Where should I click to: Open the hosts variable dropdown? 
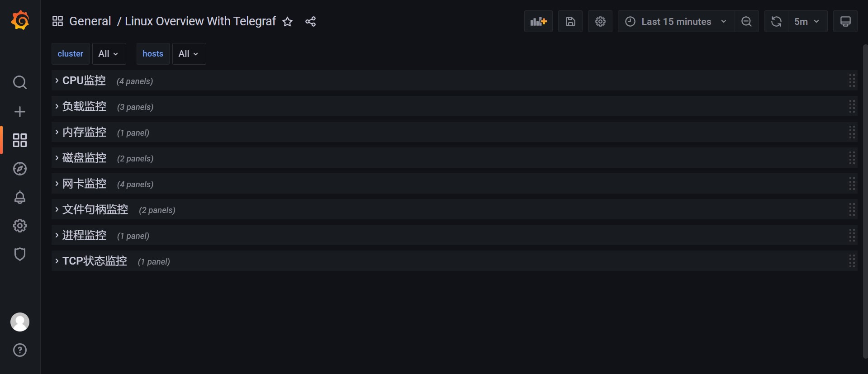[189, 54]
